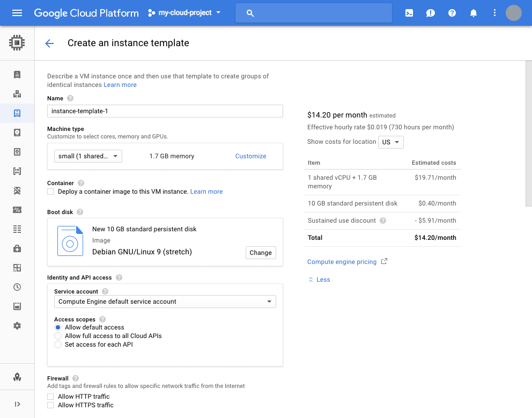This screenshot has width=532, height=418.
Task: Open my-cloud-project project selector
Action: pos(184,13)
